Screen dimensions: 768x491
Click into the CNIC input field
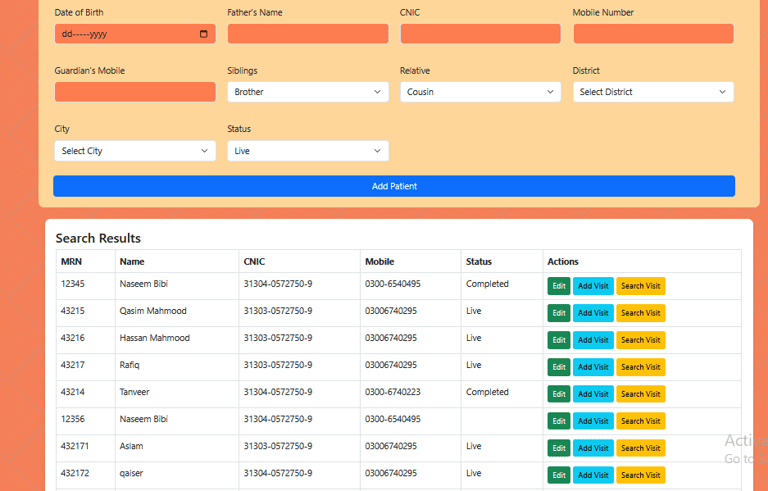[x=480, y=34]
